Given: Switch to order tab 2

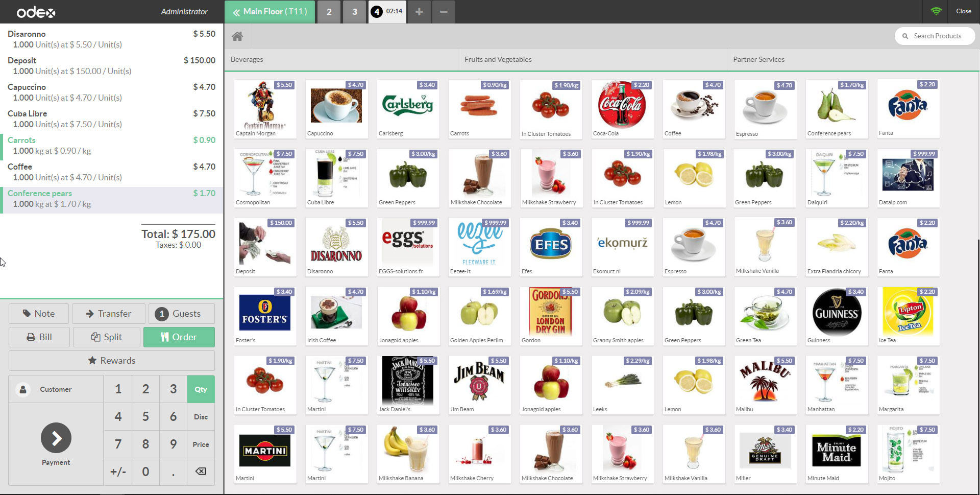Looking at the screenshot, I should pyautogui.click(x=329, y=11).
